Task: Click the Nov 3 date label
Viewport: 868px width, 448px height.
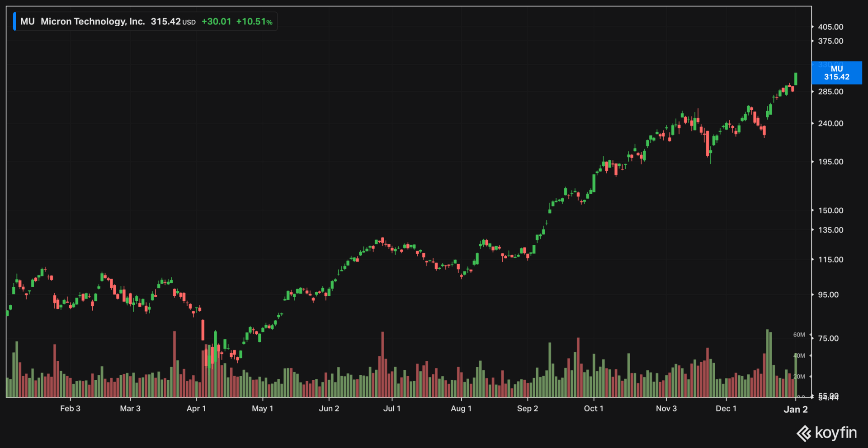Action: 666,408
